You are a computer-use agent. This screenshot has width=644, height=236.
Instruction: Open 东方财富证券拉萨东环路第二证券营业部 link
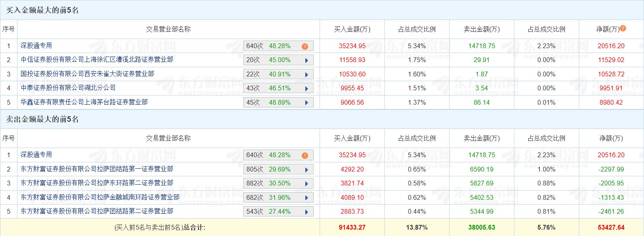(x=97, y=183)
